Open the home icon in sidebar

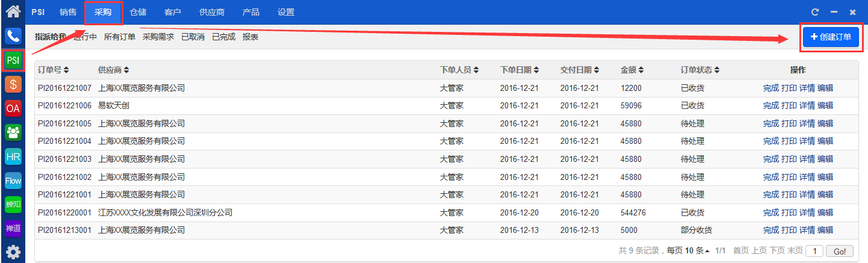coord(13,11)
